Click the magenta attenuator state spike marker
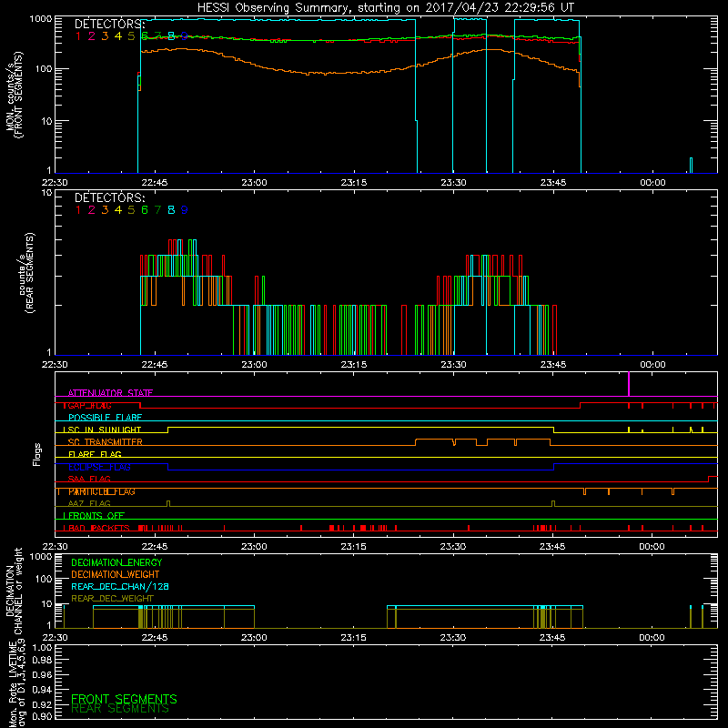This screenshot has height=728, width=728. [629, 384]
